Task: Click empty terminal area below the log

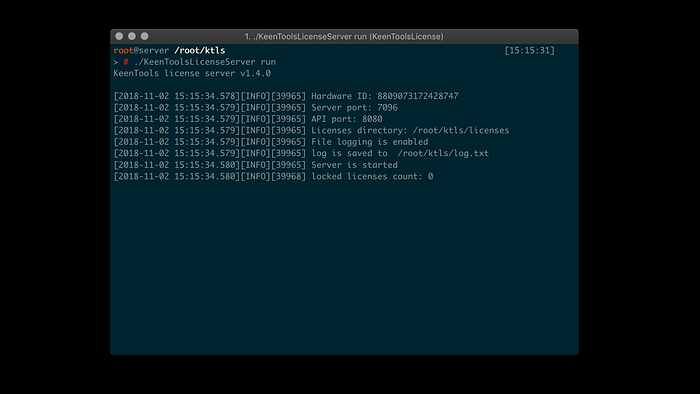Action: [344, 268]
